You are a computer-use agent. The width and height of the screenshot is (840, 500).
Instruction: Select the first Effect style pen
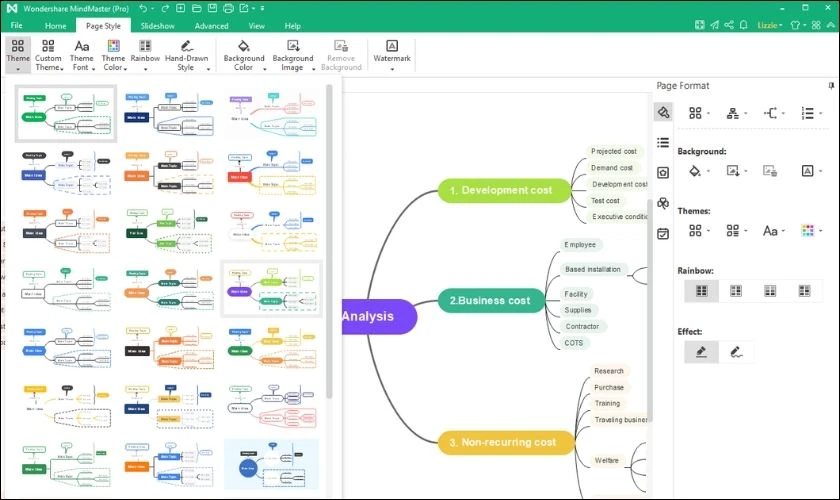click(701, 352)
